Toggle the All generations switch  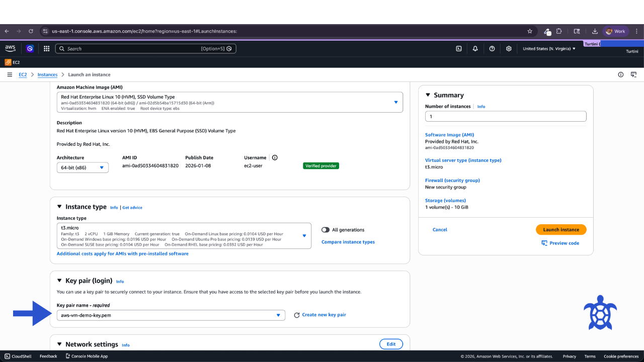click(x=326, y=230)
